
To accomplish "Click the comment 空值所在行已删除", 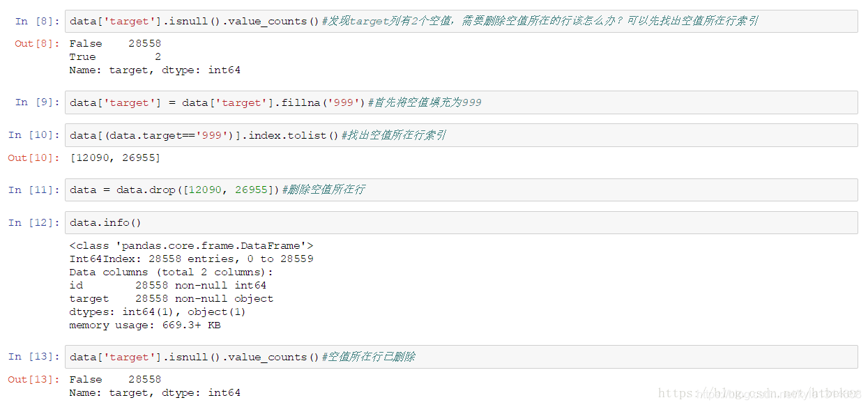I will [369, 357].
